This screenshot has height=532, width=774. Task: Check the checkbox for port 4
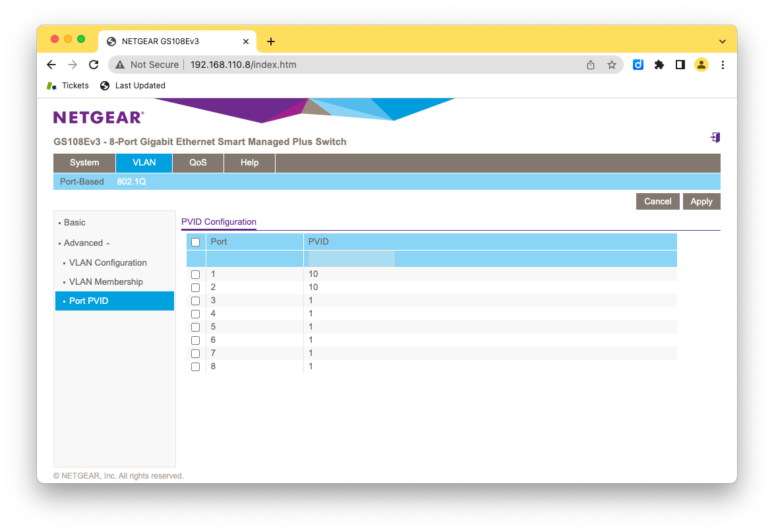click(x=195, y=314)
